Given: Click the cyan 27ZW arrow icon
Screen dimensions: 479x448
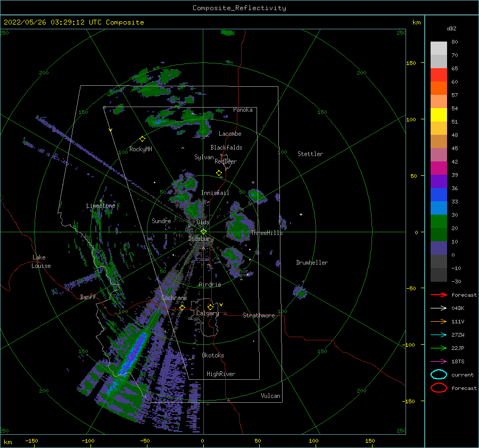Looking at the screenshot, I should click(x=439, y=335).
